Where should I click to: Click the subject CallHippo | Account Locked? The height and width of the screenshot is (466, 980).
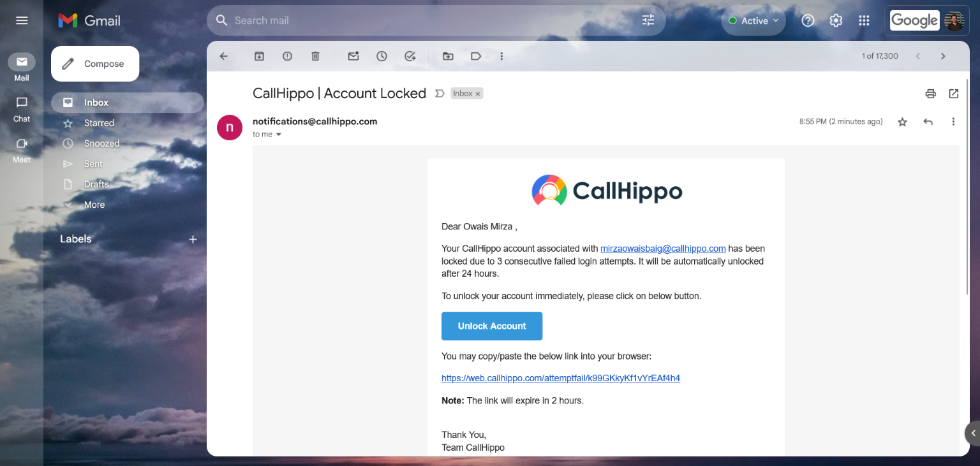(x=339, y=93)
